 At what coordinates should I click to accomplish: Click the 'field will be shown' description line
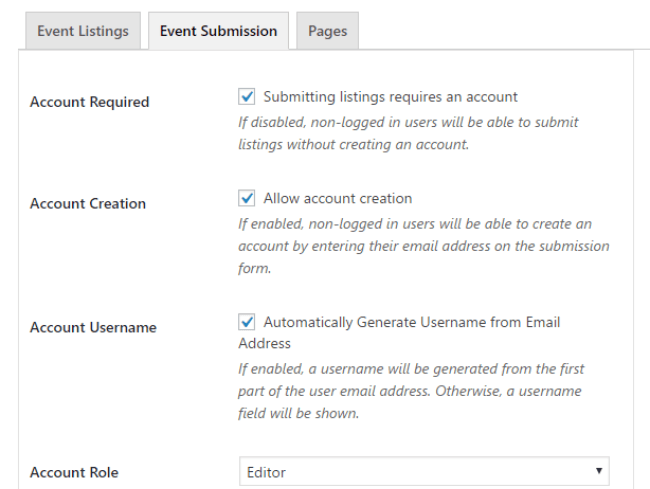pos(298,414)
